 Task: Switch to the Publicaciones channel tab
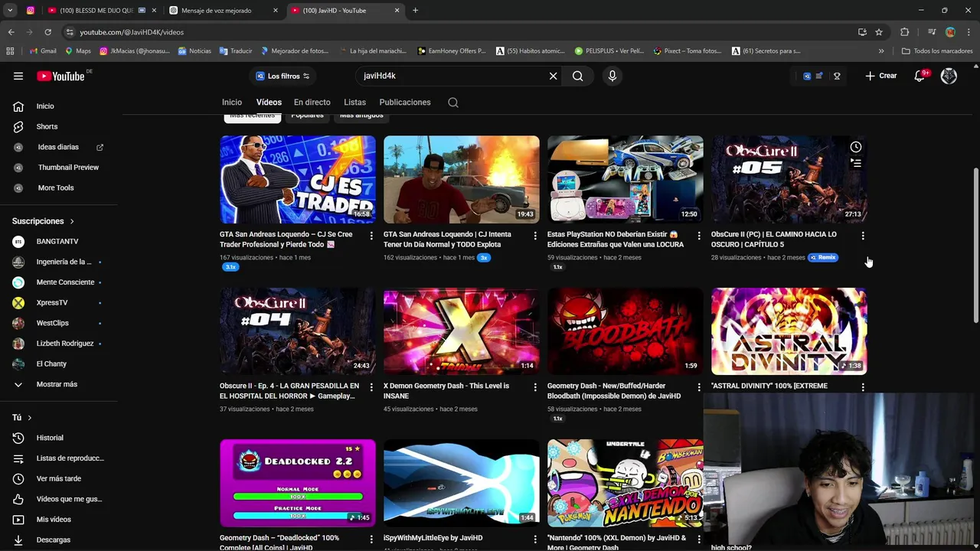[x=405, y=103]
